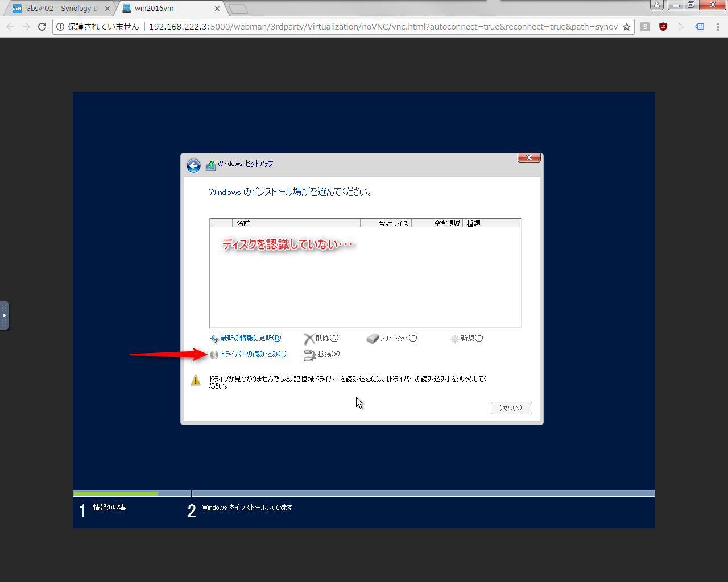Click the load driver (ドライバーの読み込み) link
The height and width of the screenshot is (582, 728).
pyautogui.click(x=253, y=354)
